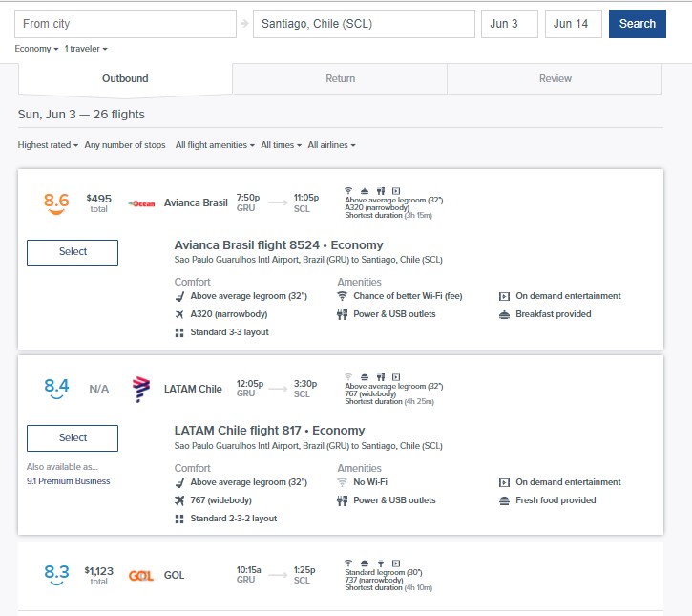
Task: Expand the All flight amenities filter
Action: [x=215, y=145]
